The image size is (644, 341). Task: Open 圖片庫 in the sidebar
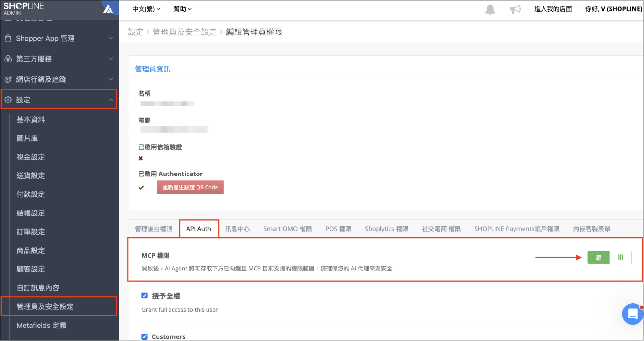[27, 138]
